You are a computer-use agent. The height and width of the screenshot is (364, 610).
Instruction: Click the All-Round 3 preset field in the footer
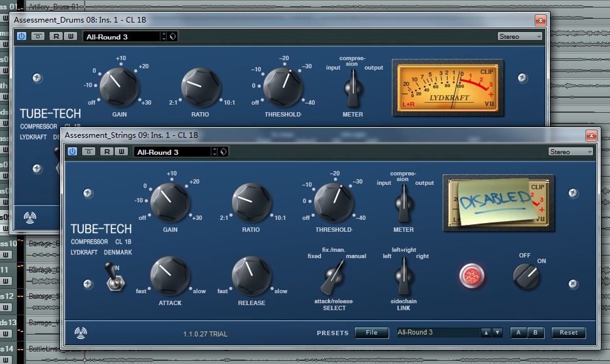(438, 333)
